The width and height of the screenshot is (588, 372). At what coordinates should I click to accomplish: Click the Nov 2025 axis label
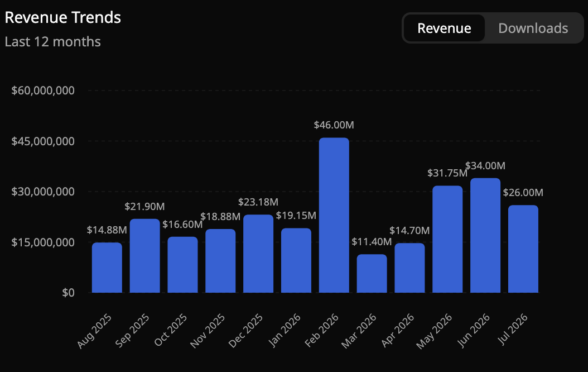pos(208,331)
